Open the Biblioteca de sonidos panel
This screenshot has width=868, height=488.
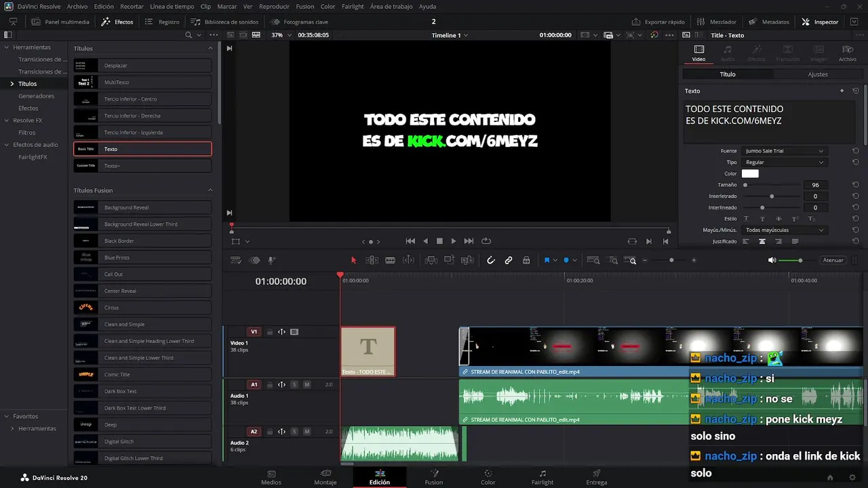(225, 22)
